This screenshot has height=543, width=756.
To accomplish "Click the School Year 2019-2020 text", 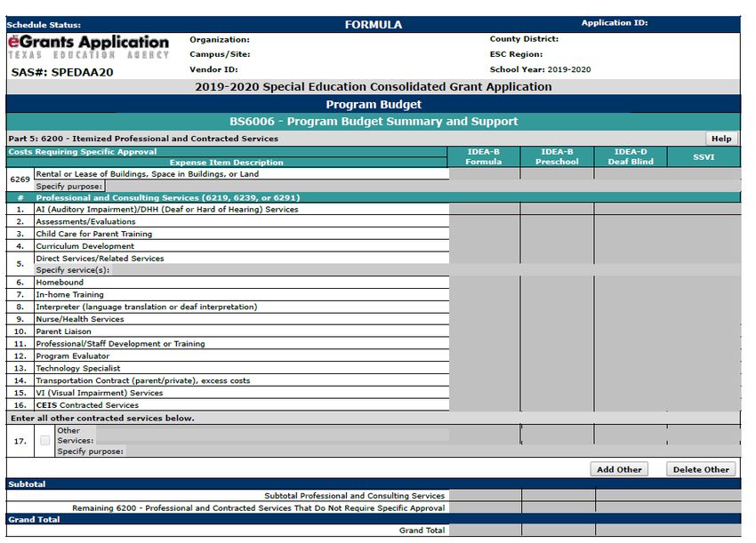I will 540,69.
